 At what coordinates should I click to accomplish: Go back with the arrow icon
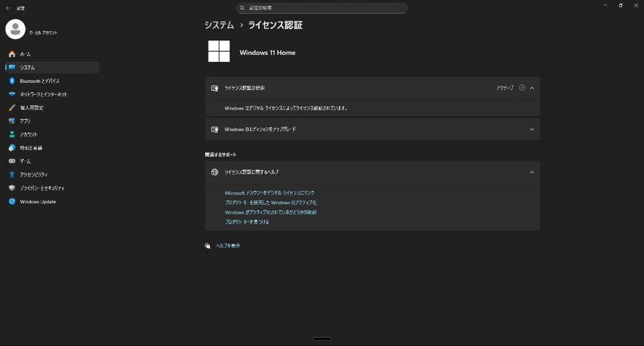pos(8,8)
